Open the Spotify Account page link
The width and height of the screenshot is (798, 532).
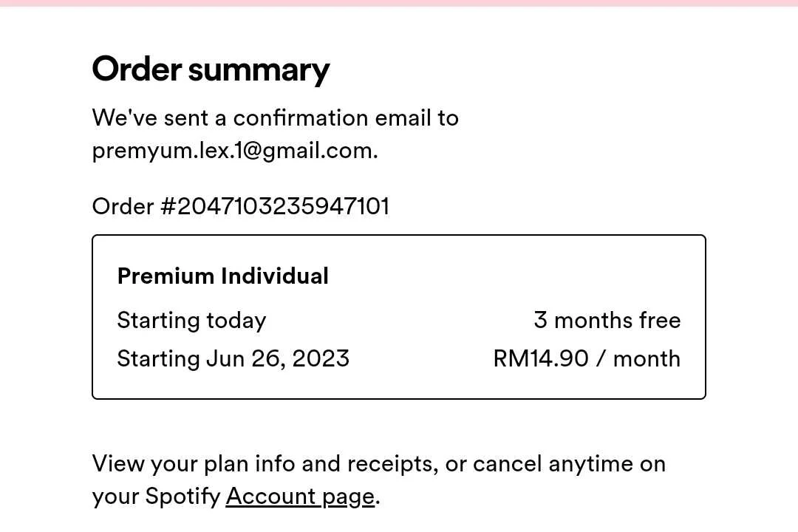click(x=300, y=497)
